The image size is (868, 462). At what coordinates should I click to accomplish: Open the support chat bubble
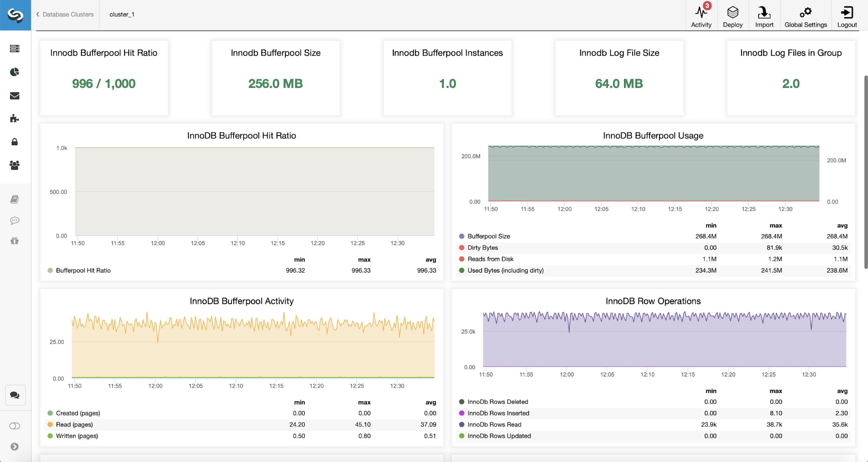[15, 395]
